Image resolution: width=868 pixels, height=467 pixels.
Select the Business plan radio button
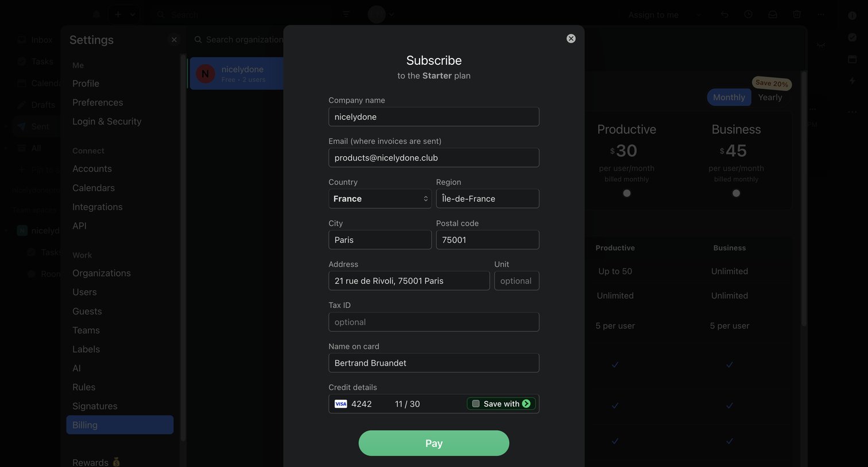pyautogui.click(x=736, y=193)
